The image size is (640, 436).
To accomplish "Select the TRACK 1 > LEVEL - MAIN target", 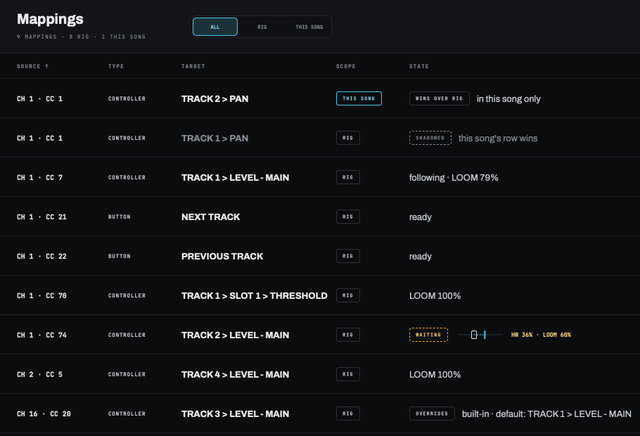I will click(x=235, y=178).
